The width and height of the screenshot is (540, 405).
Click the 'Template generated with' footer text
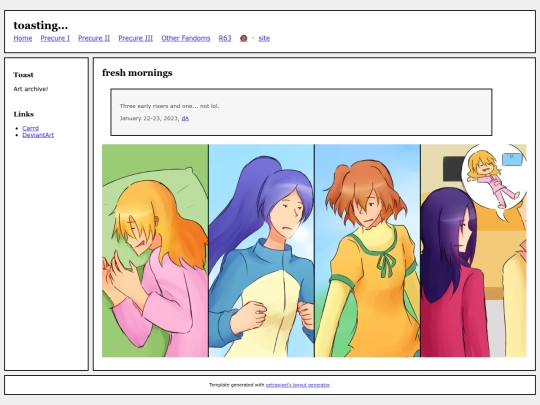(x=237, y=385)
